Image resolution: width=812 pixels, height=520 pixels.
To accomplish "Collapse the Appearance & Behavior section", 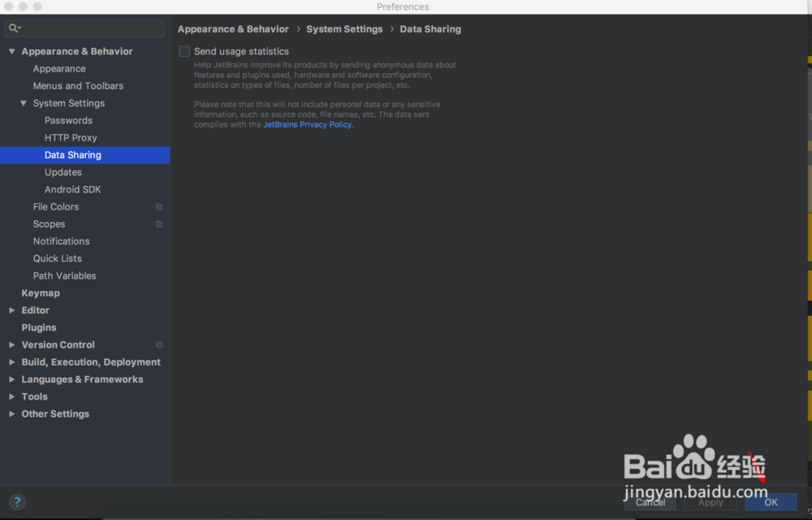I will 11,50.
